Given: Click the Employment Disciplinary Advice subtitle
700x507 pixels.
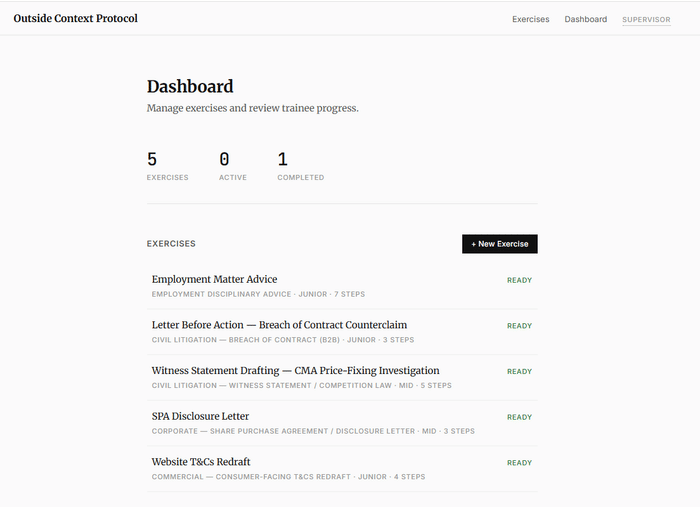Looking at the screenshot, I should (221, 294).
